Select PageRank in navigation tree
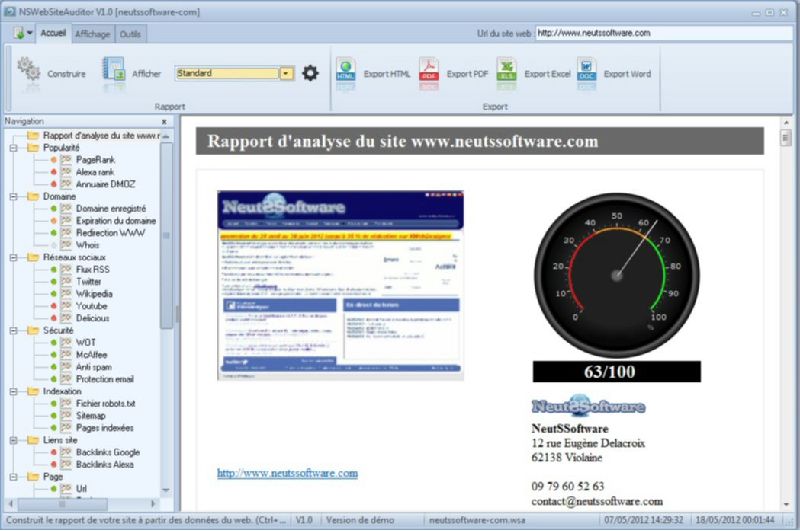The image size is (800, 531). point(94,160)
